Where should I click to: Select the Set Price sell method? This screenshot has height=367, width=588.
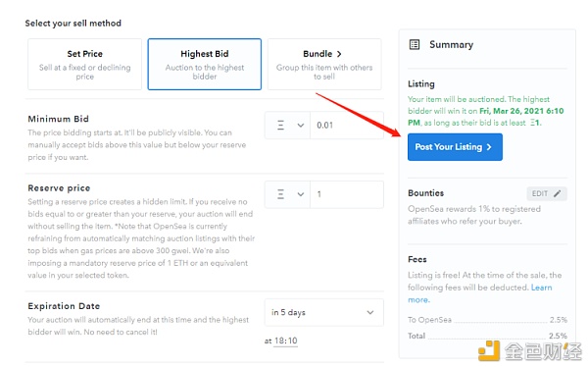pos(84,64)
